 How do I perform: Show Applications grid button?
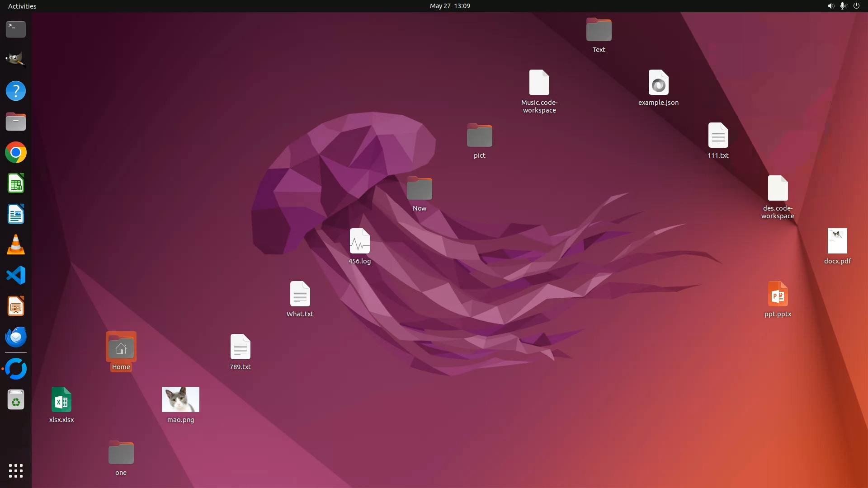coord(16,471)
